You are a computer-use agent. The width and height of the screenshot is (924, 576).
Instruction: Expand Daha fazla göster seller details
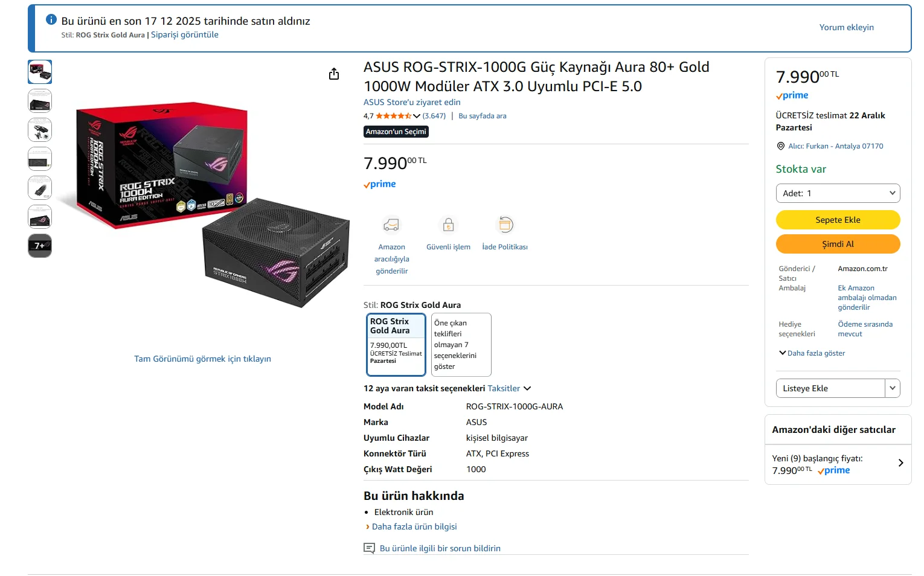(812, 353)
